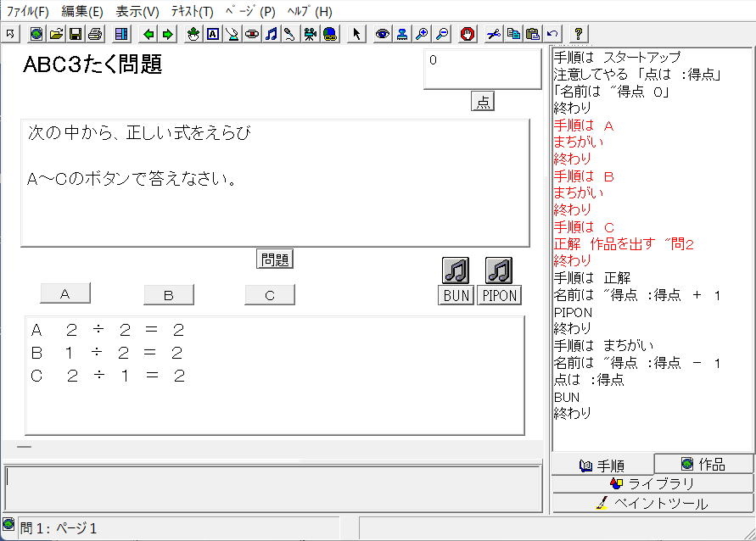This screenshot has width=756, height=541.
Task: Click the music note icon above BUN
Action: click(455, 270)
